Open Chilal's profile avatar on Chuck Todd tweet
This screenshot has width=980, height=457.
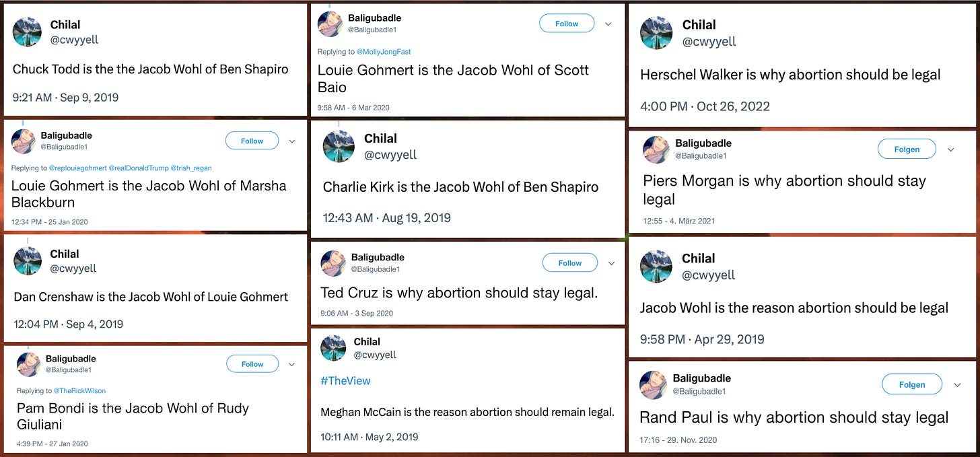[27, 32]
